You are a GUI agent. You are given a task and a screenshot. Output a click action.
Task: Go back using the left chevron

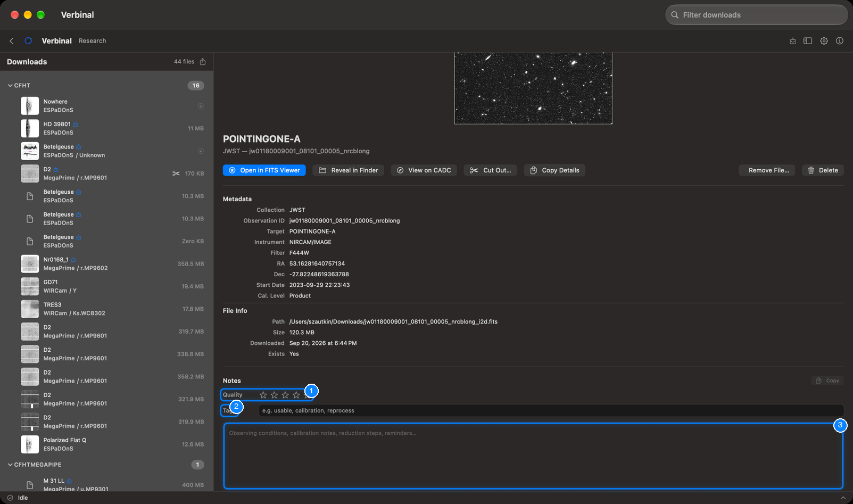coord(12,41)
